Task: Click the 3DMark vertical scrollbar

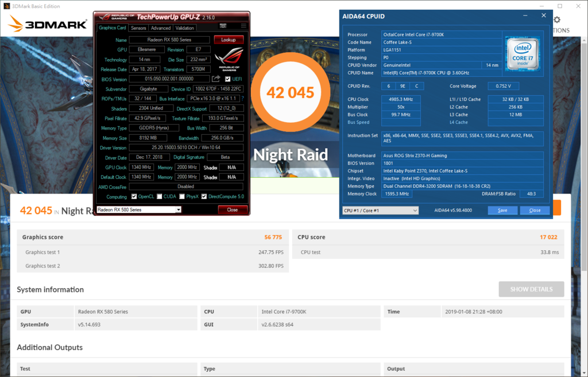Action: pos(584,157)
